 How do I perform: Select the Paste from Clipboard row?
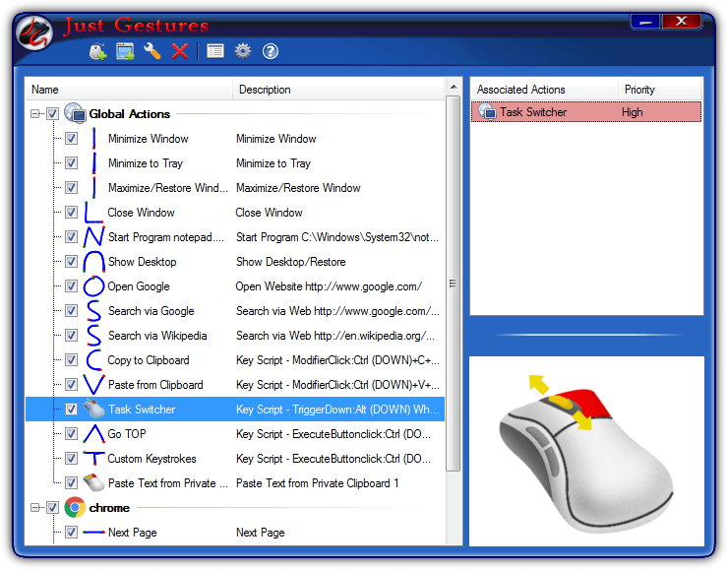pos(235,385)
